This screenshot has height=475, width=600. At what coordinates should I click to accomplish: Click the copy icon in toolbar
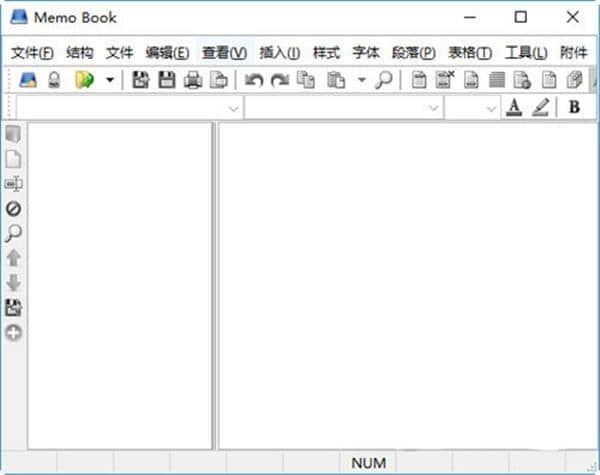click(x=306, y=80)
